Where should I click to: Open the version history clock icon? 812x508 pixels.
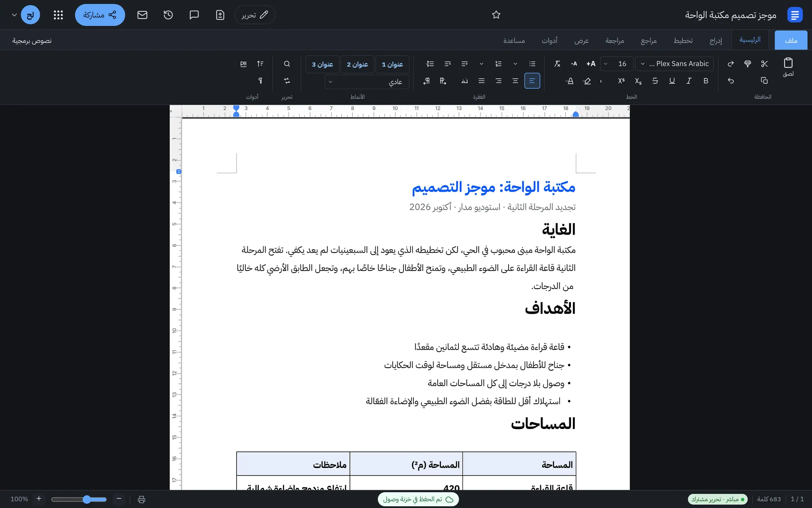[x=168, y=15]
